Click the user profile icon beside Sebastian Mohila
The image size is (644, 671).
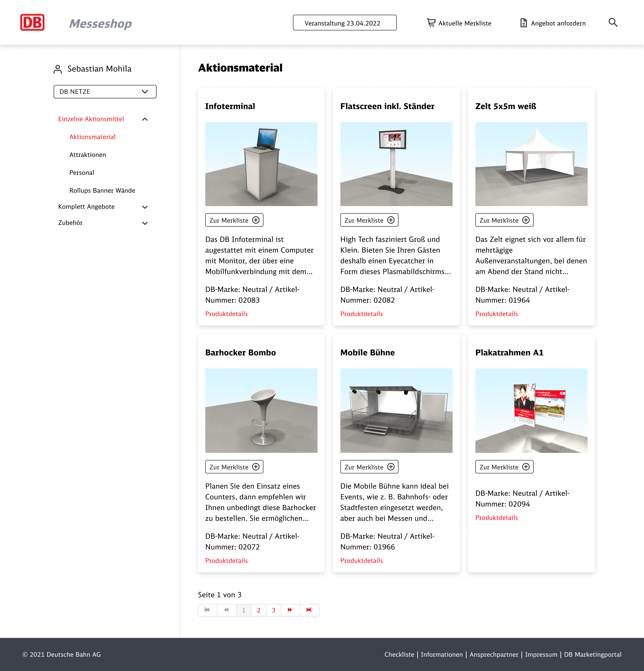point(57,68)
